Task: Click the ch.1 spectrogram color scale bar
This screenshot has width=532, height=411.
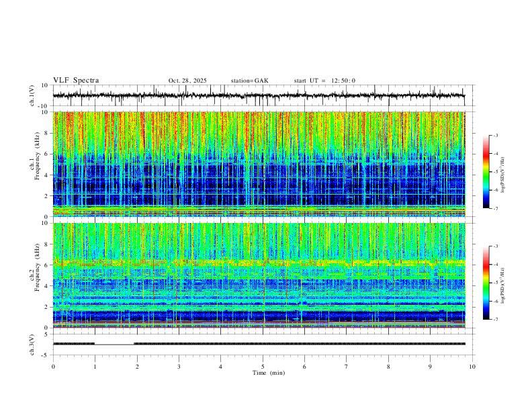Action: (x=486, y=172)
